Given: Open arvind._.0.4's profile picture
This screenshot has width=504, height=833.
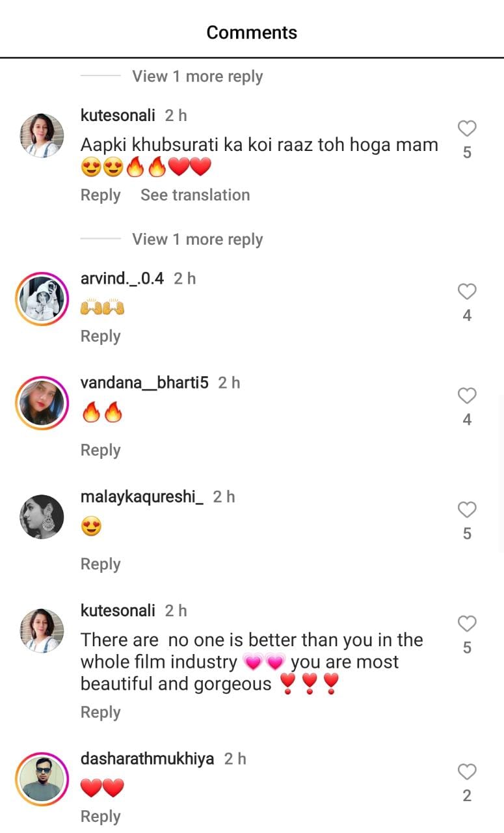Looking at the screenshot, I should pyautogui.click(x=42, y=298).
